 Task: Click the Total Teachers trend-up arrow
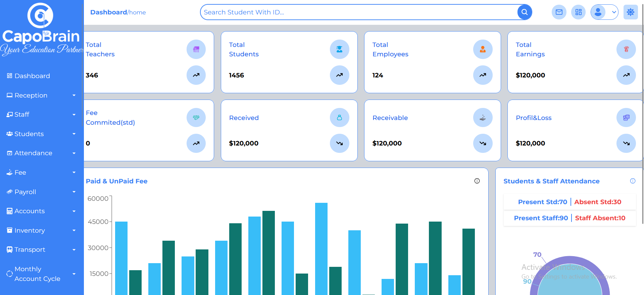coord(196,75)
